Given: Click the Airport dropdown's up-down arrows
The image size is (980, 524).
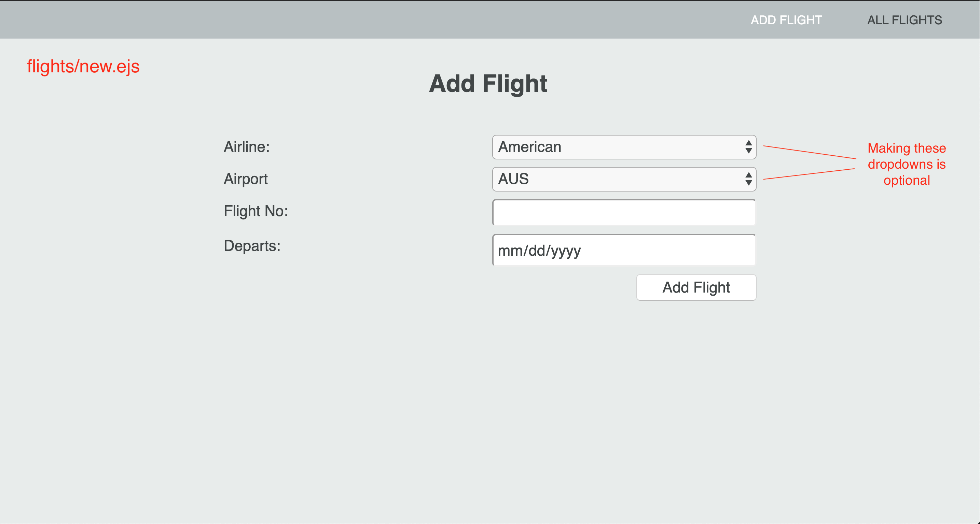Looking at the screenshot, I should click(748, 179).
